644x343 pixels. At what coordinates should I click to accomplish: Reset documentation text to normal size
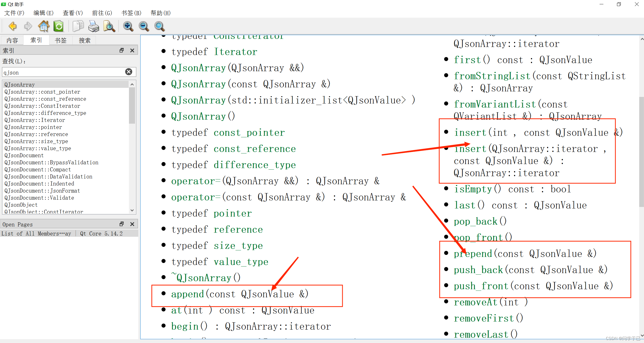point(159,26)
